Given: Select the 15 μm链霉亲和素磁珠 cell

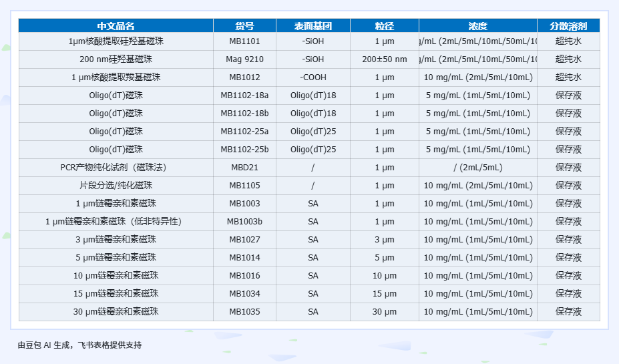Looking at the screenshot, I should (x=116, y=294).
